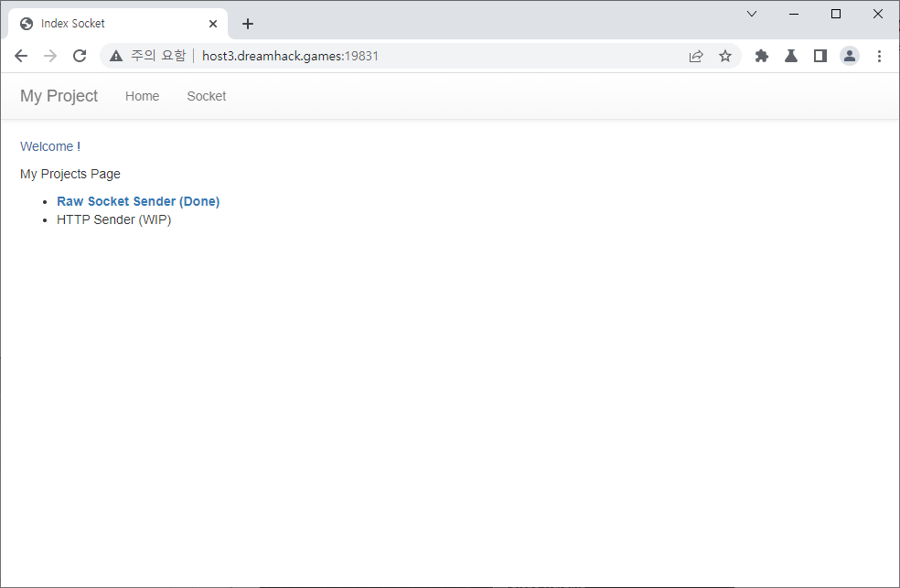
Task: Share this page via share icon
Action: pos(696,56)
